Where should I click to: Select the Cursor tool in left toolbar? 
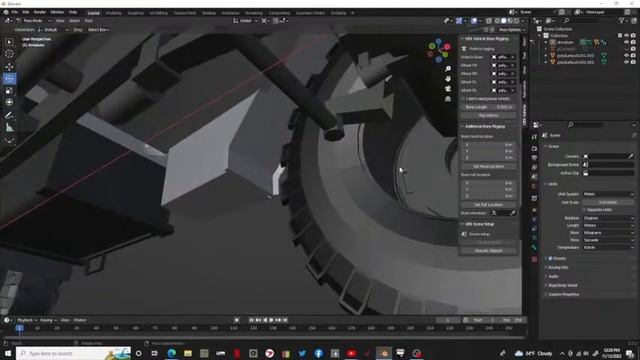click(x=9, y=54)
